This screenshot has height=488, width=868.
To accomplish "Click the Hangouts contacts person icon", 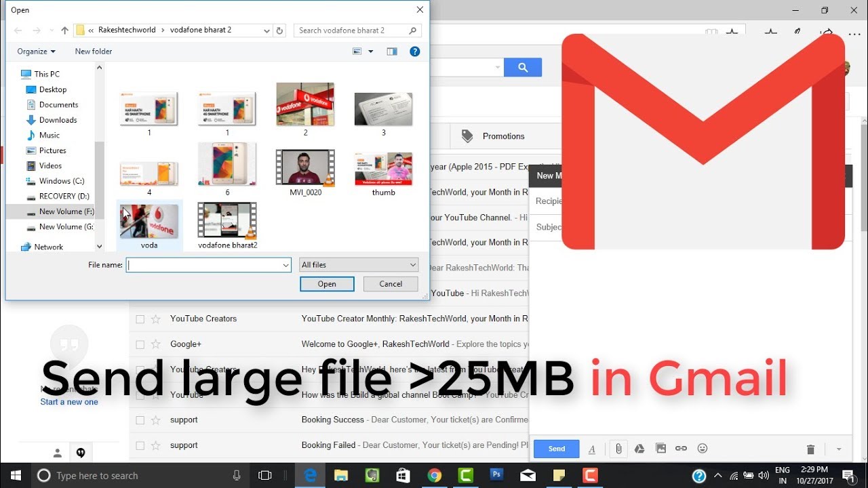I will 58,453.
